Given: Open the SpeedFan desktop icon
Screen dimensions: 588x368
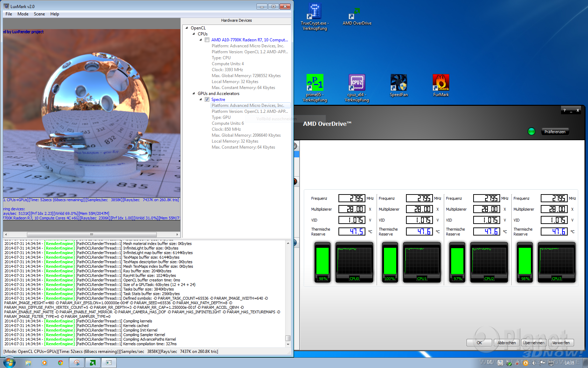Looking at the screenshot, I should tap(399, 85).
